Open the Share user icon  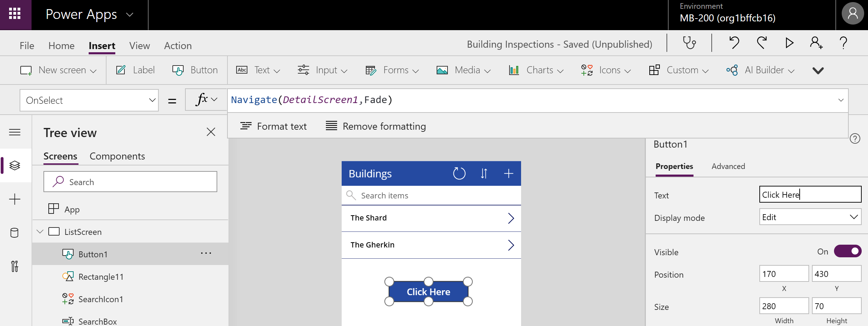tap(816, 43)
